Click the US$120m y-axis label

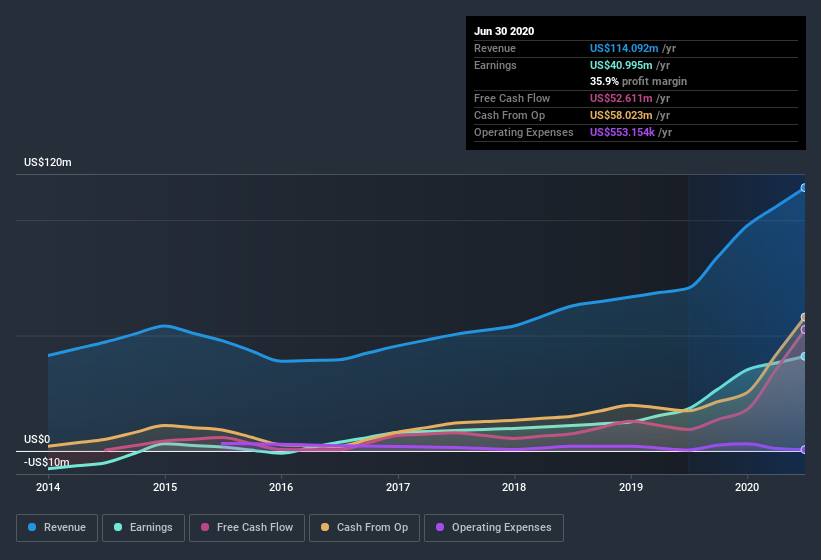tap(48, 162)
